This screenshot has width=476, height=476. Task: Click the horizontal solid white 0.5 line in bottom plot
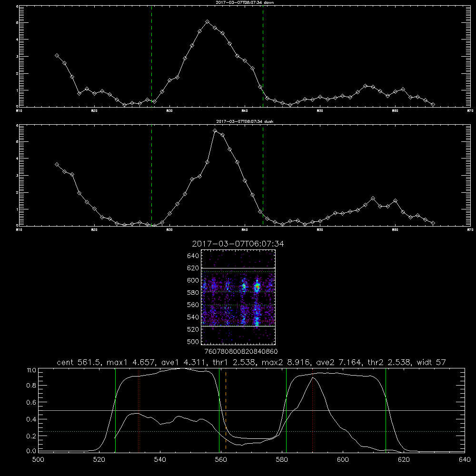(x=252, y=410)
